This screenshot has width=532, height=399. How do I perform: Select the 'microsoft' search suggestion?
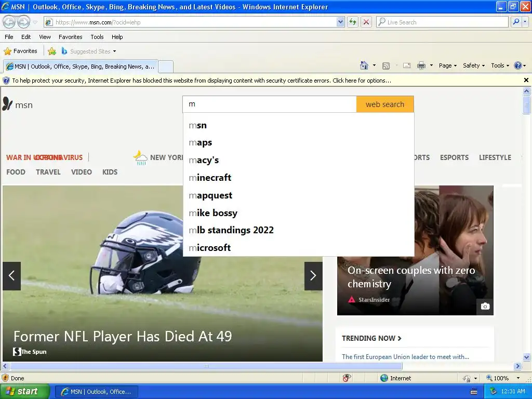click(299, 248)
